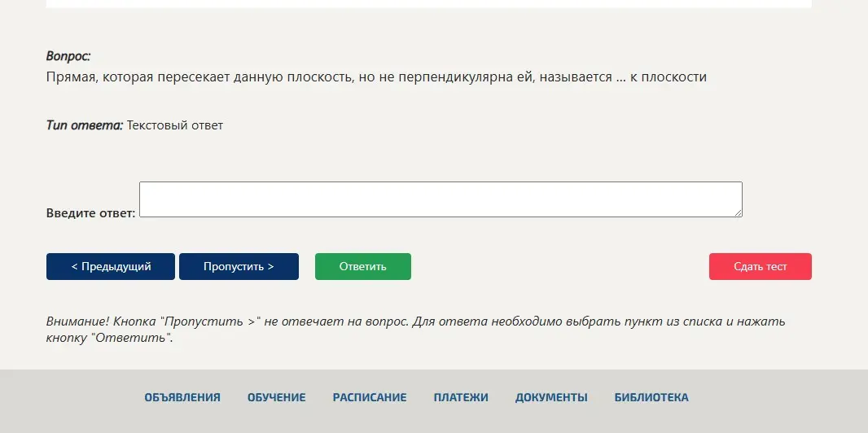Submit the answer with Ответить
Viewport: 868px width, 433px height.
pyautogui.click(x=363, y=266)
